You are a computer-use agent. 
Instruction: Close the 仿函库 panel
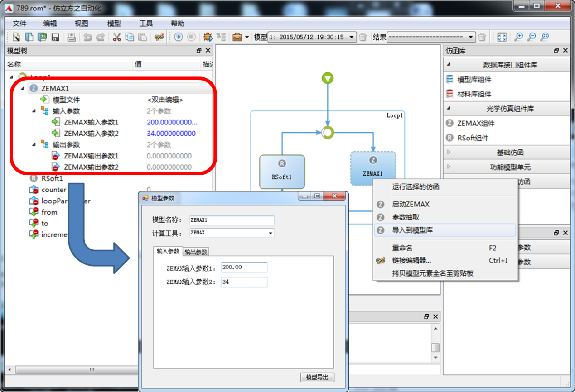click(x=565, y=51)
